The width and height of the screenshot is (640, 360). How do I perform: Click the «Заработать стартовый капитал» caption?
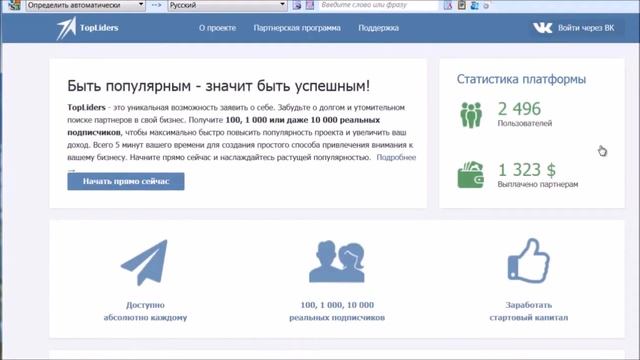click(x=529, y=311)
